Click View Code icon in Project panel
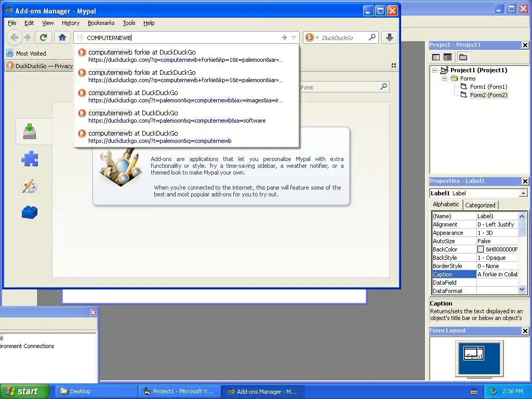Screen dimensions: 532x399 click(x=436, y=57)
